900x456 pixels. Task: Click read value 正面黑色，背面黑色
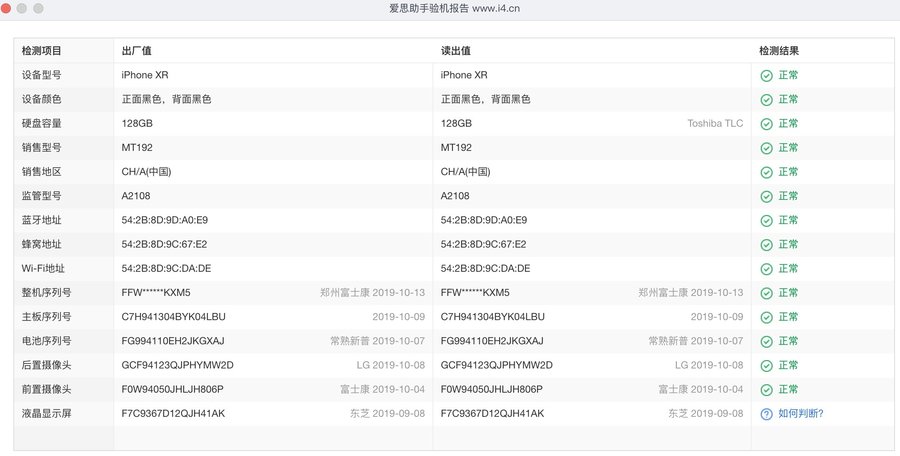point(486,99)
